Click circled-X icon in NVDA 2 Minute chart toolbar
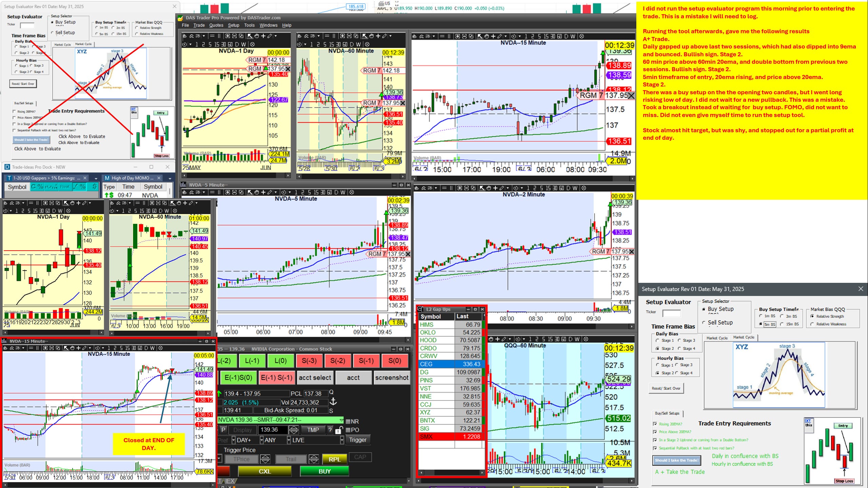The height and width of the screenshot is (488, 868). (584, 188)
